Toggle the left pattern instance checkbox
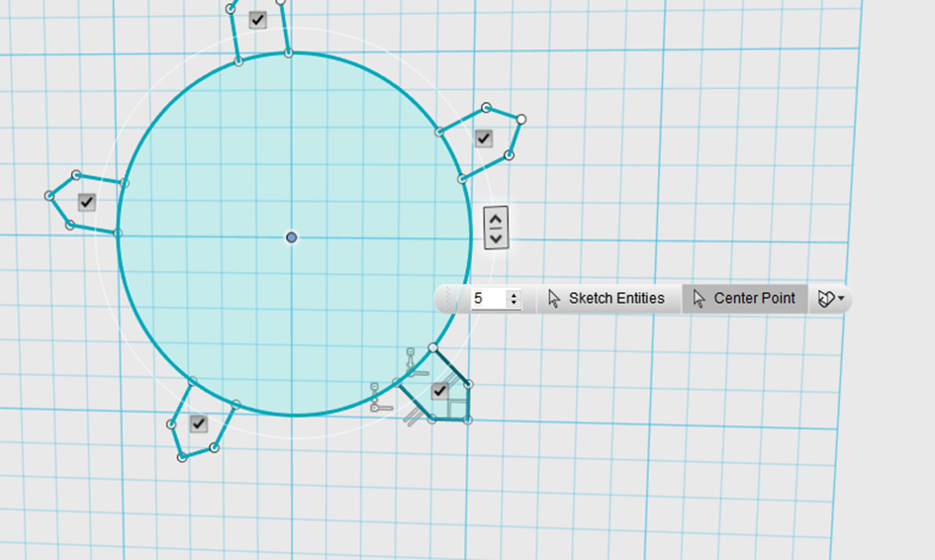935x560 pixels. (87, 202)
